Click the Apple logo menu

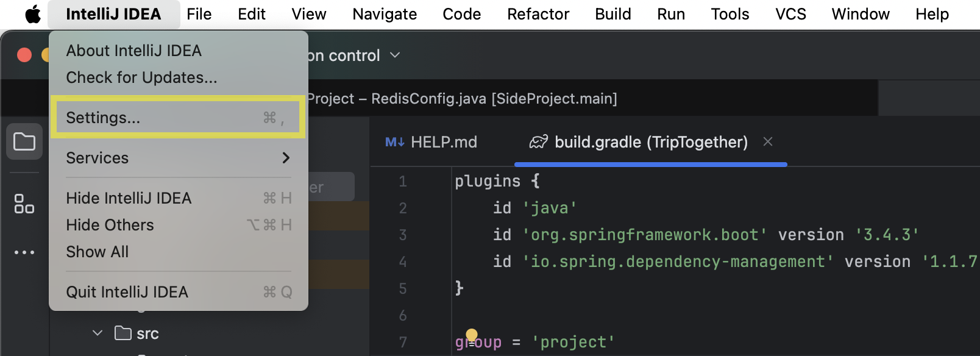(x=33, y=14)
